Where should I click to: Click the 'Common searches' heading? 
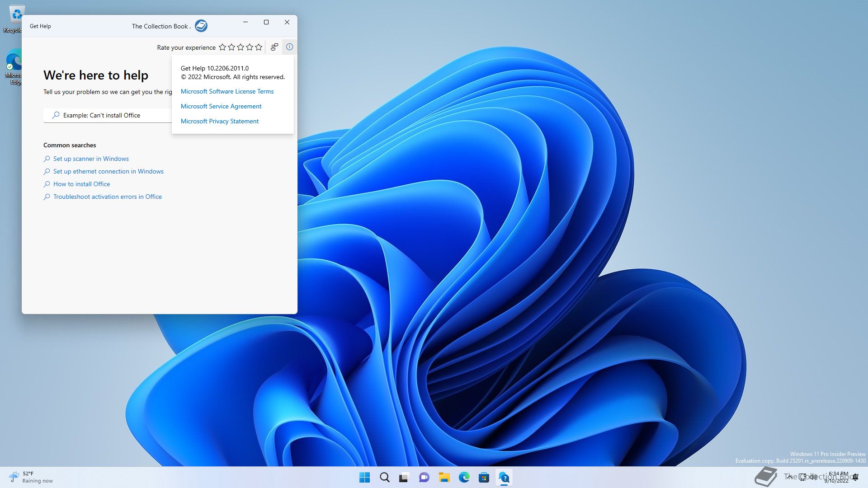pos(70,145)
